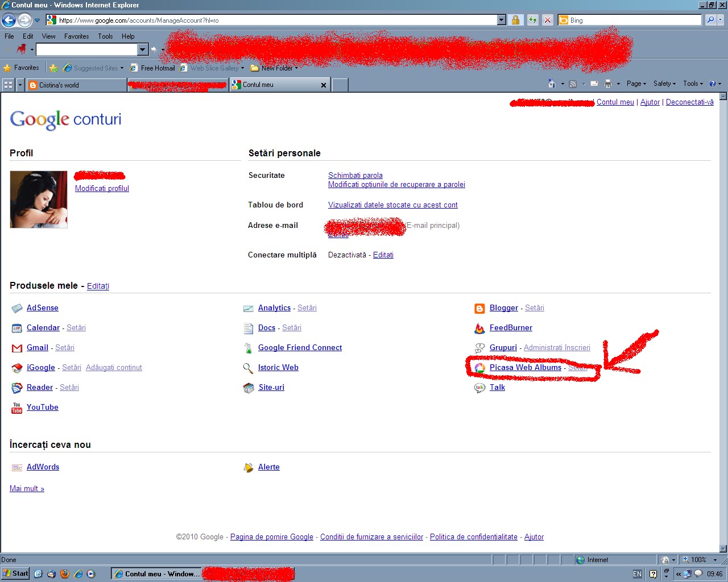Click the Print toolbar icon
The image size is (728, 582).
point(607,84)
